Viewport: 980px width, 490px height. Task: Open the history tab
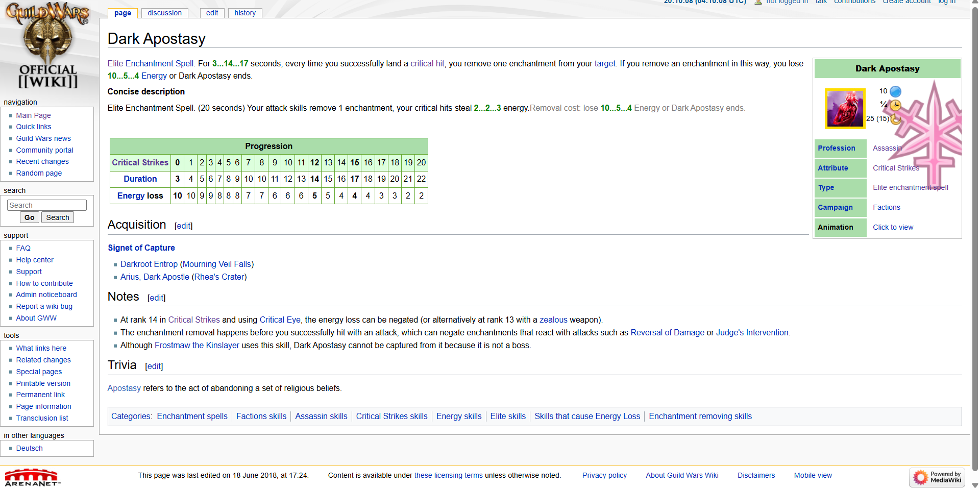tap(245, 13)
